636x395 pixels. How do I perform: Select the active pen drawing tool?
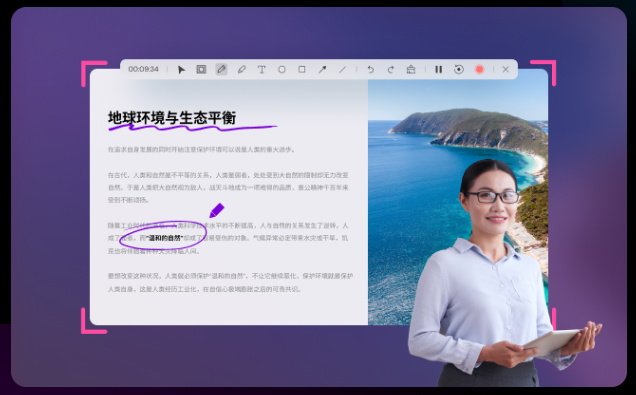(221, 69)
